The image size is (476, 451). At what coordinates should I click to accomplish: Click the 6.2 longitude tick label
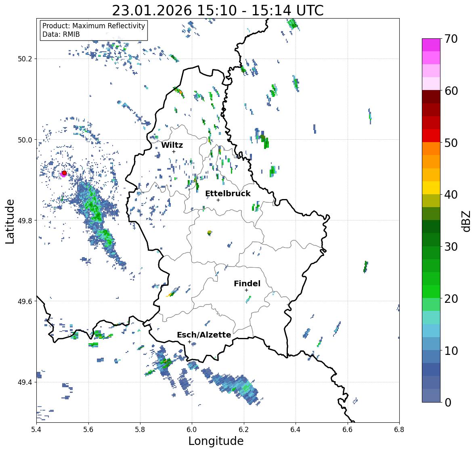point(244,430)
